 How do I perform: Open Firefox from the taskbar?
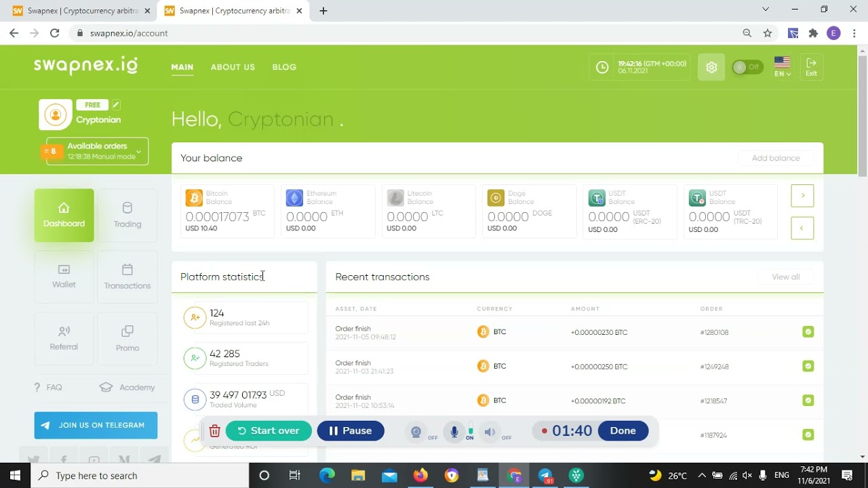point(420,475)
